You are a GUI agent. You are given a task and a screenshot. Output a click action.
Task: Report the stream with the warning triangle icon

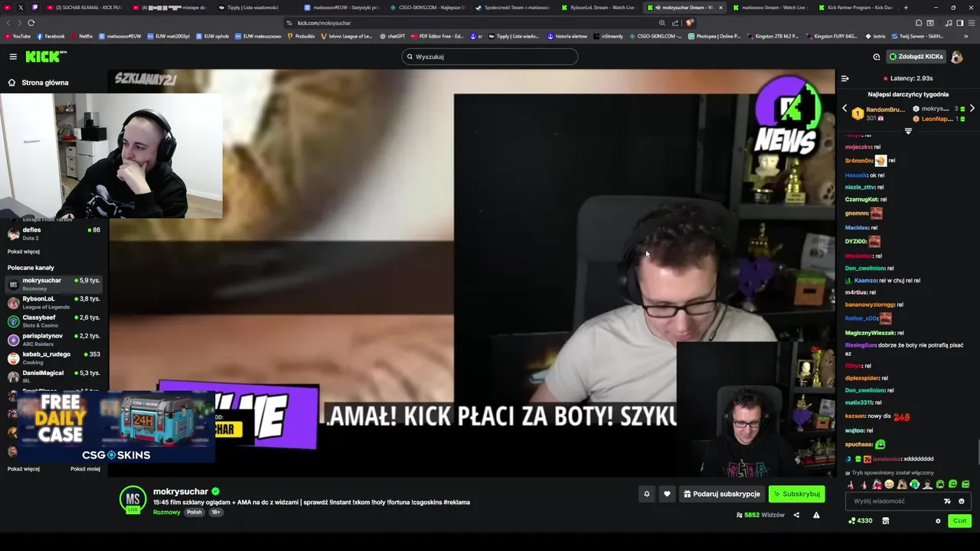816,515
